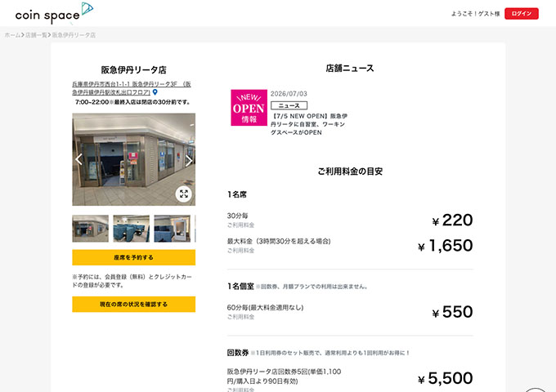Click the 30分毎 row label
The image size is (556, 392).
click(x=238, y=216)
